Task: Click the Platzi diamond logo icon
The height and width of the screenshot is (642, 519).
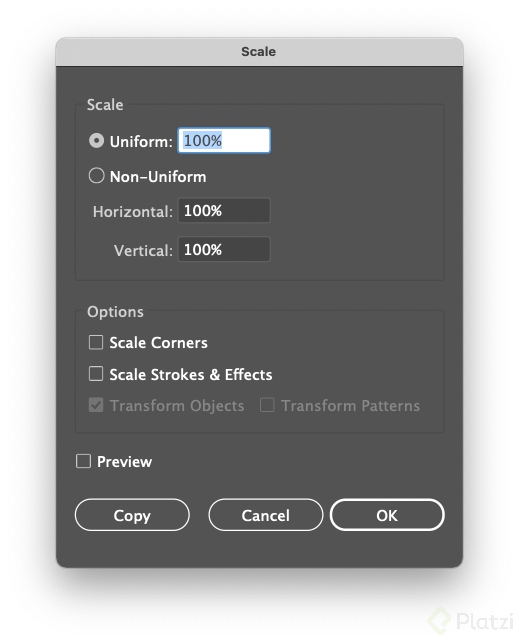Action: point(440,621)
